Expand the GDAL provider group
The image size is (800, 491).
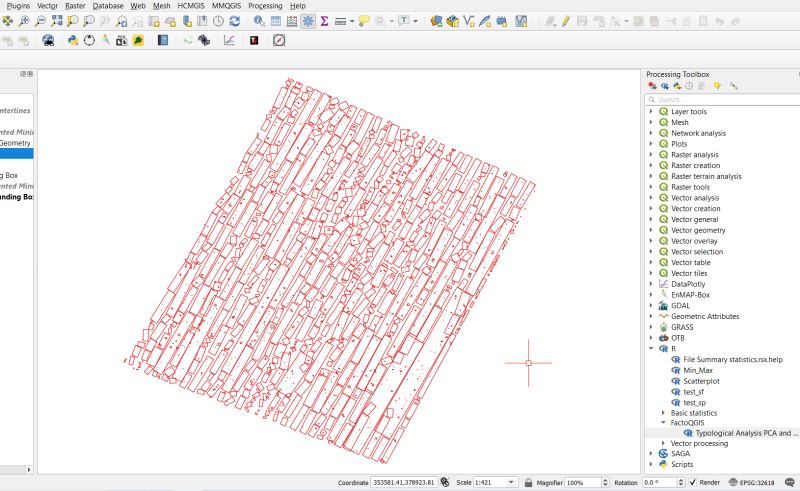pyautogui.click(x=651, y=306)
